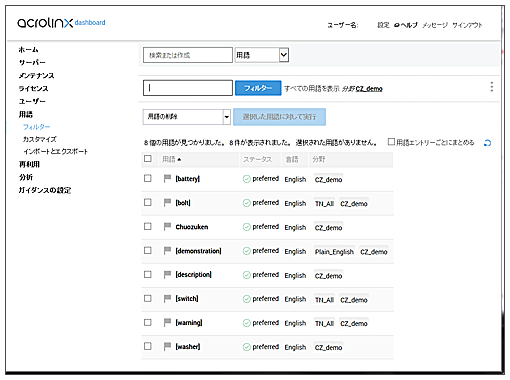Open the 用語の削除 action dropdown
This screenshot has width=510, height=380.
click(x=187, y=117)
